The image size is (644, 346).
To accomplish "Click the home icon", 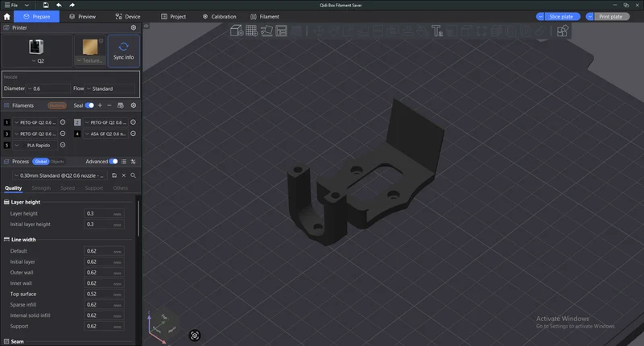I will [6, 16].
